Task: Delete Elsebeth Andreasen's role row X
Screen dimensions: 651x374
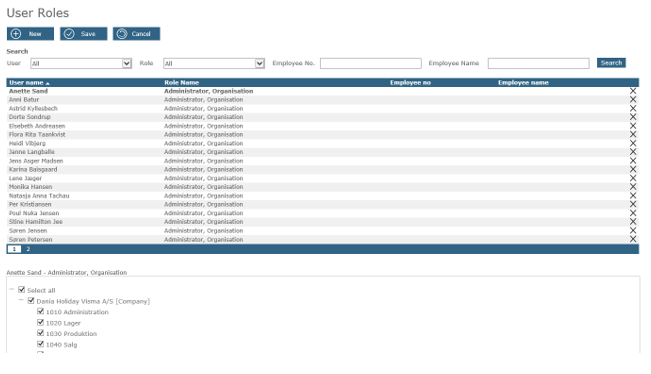Action: tap(633, 126)
